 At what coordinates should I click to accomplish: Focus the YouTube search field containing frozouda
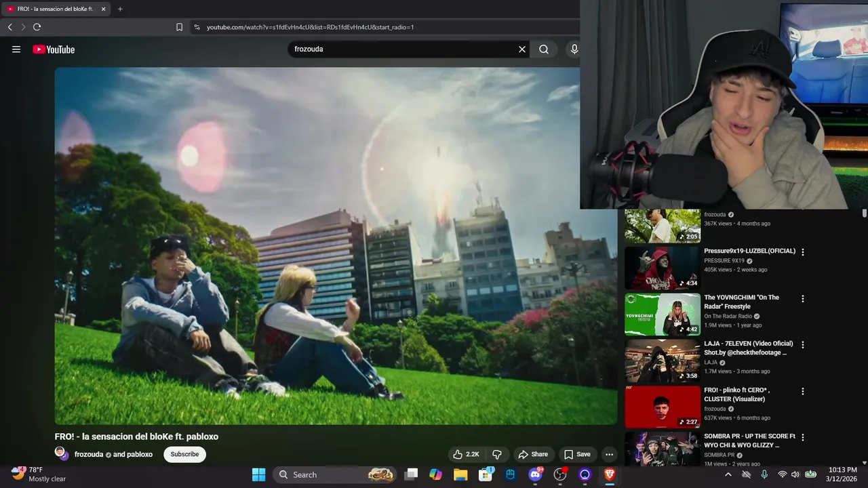pos(403,49)
